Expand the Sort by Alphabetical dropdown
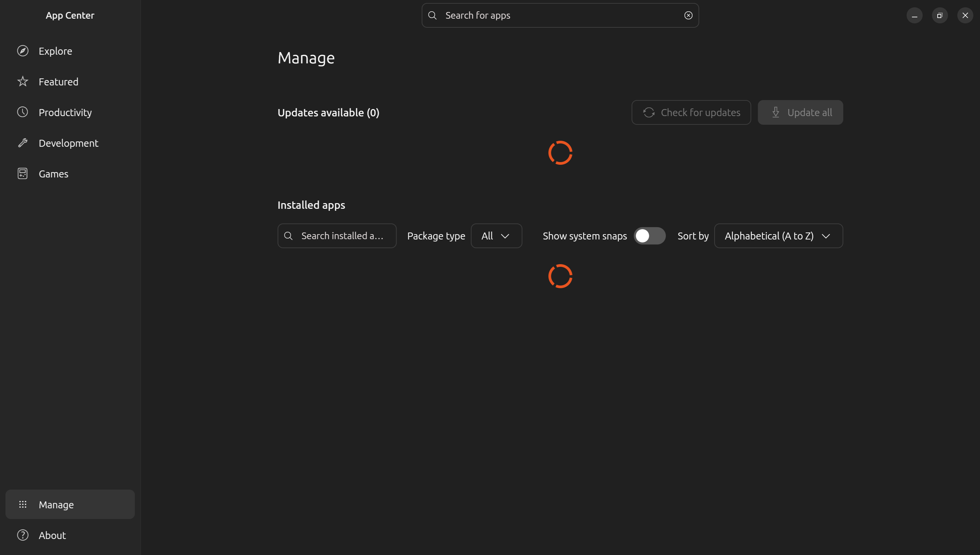Screen dimensions: 980x555 pyautogui.click(x=778, y=235)
